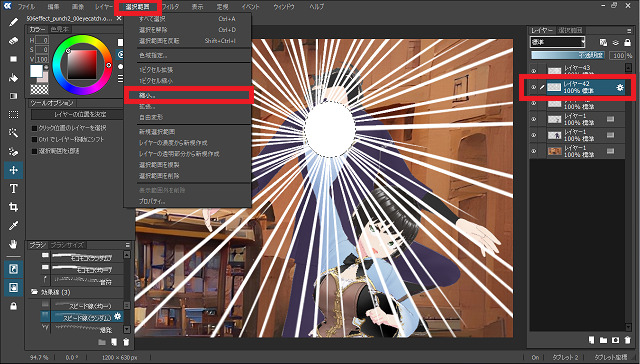Toggle the upper blue snap button in toolbar

(x=13, y=269)
